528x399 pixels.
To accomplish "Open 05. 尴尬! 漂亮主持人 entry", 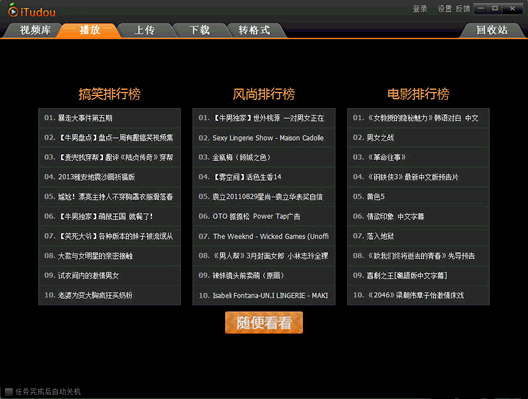I will click(x=109, y=197).
